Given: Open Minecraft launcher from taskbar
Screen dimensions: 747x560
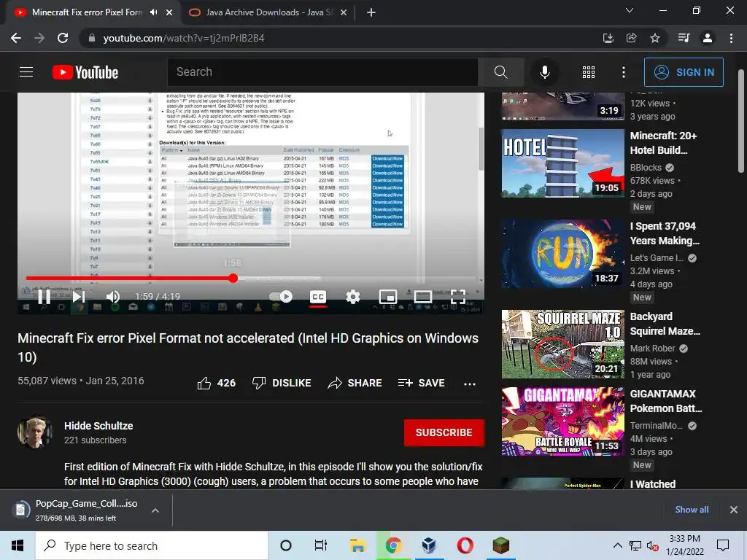Looking at the screenshot, I should (500, 545).
